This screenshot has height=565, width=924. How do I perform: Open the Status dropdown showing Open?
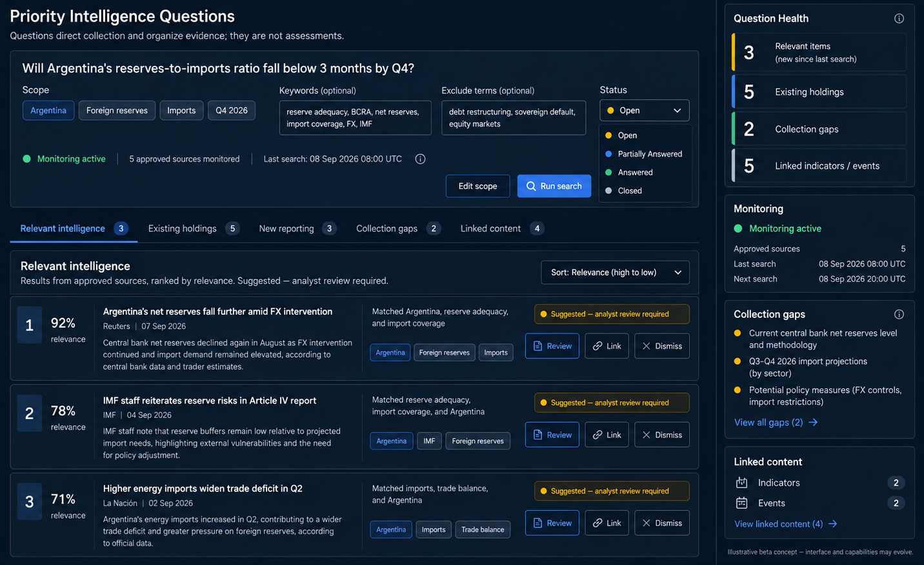point(645,110)
